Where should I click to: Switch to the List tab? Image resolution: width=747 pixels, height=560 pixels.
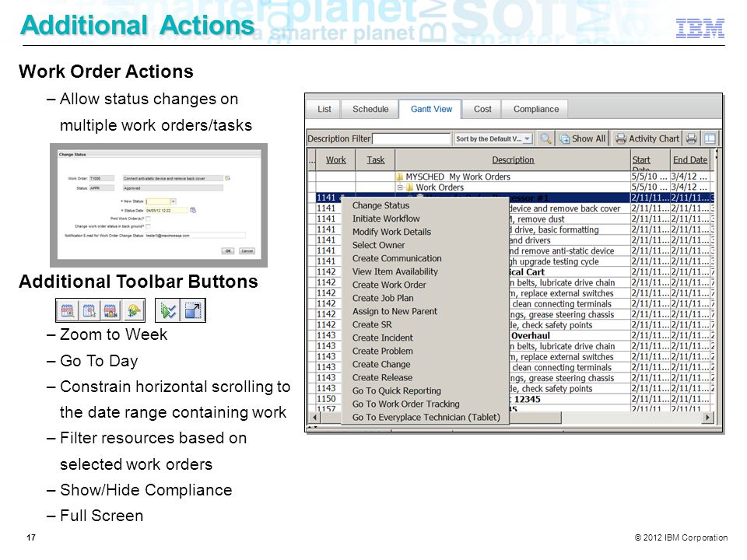pyautogui.click(x=324, y=109)
